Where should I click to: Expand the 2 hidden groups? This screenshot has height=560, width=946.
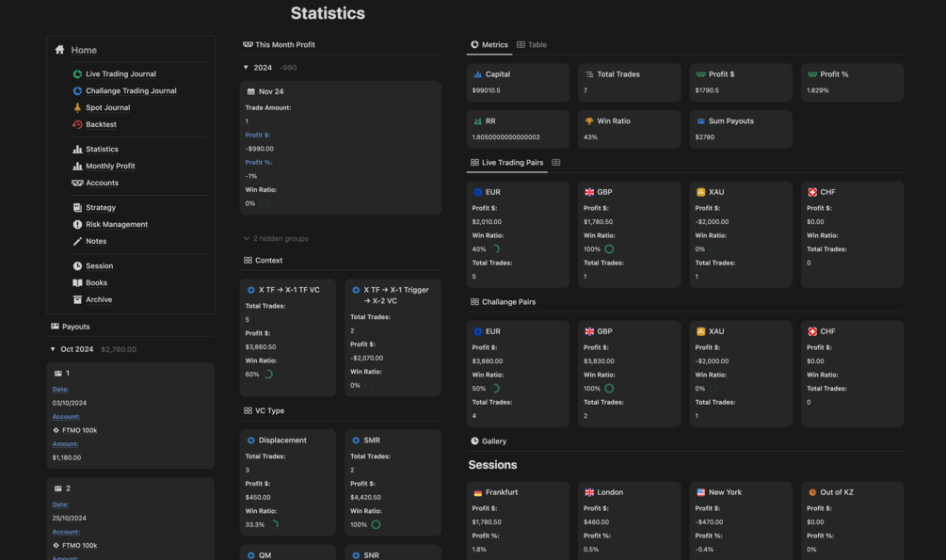(x=276, y=239)
